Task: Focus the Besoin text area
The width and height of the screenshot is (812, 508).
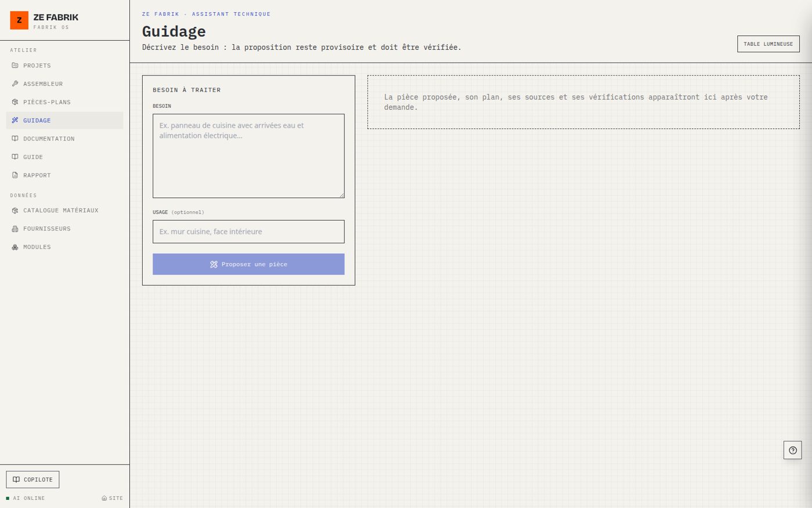Action: [248, 156]
